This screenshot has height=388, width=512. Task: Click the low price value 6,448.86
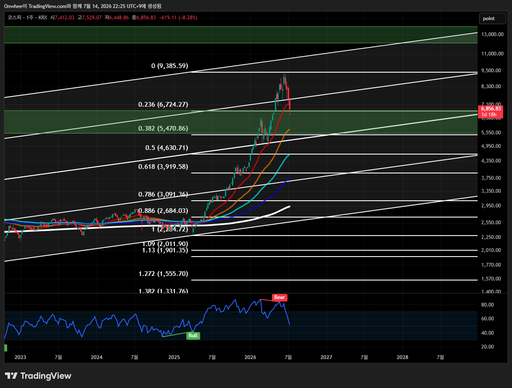pos(119,17)
